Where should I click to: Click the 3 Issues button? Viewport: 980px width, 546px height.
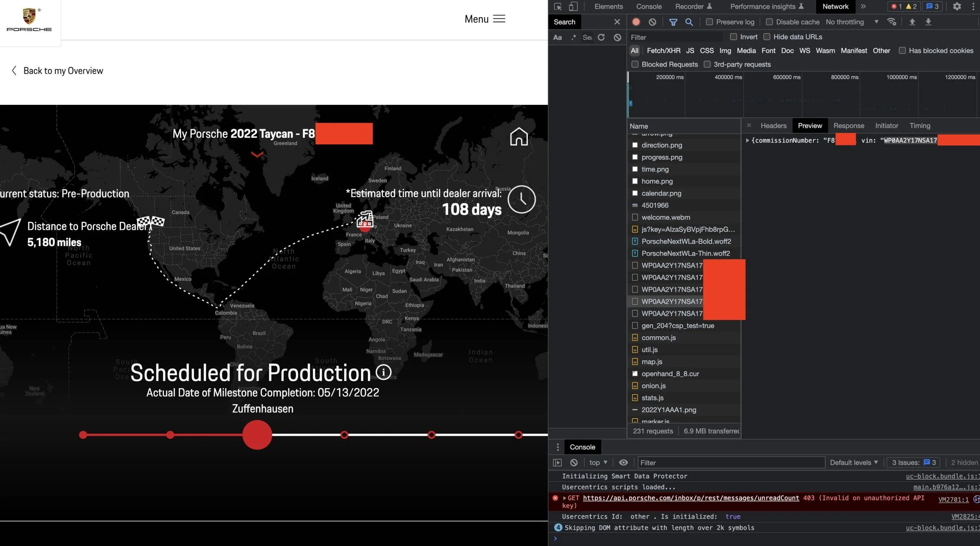point(913,463)
